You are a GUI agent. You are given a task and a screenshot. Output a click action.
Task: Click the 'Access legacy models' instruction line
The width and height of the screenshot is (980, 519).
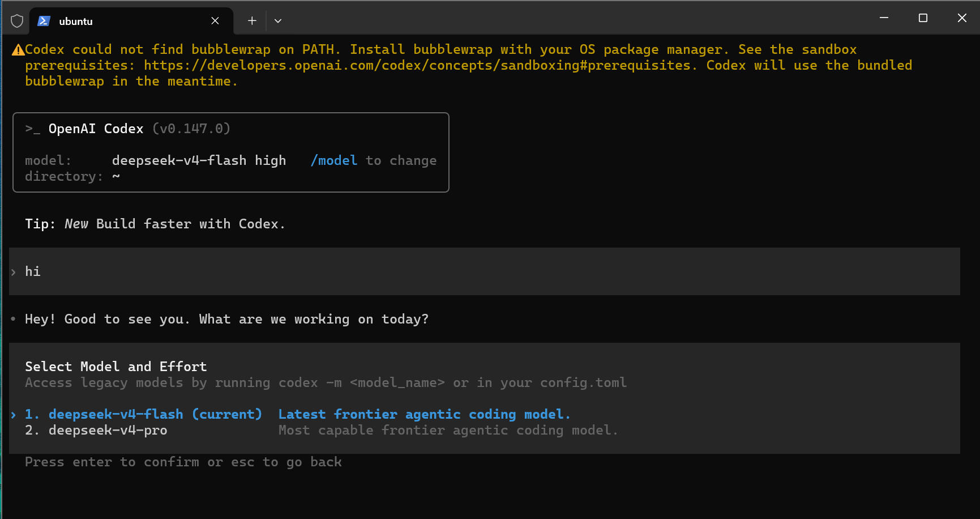(x=326, y=382)
